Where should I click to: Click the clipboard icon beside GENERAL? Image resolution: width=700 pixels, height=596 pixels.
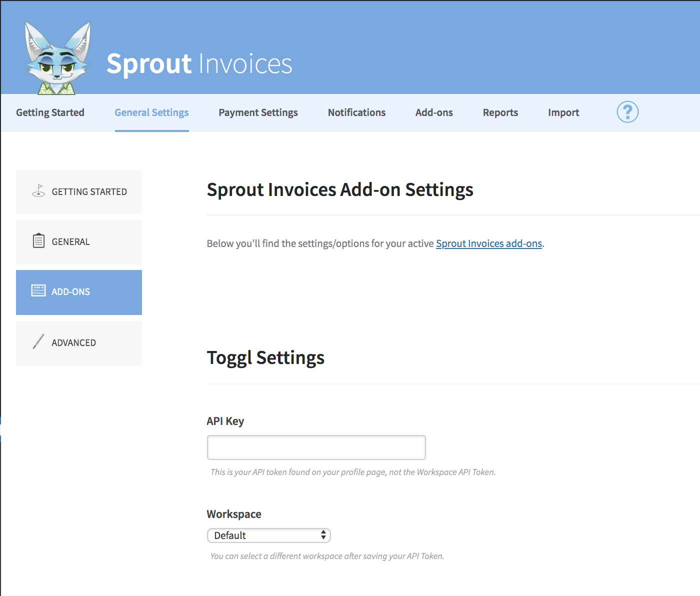(38, 241)
